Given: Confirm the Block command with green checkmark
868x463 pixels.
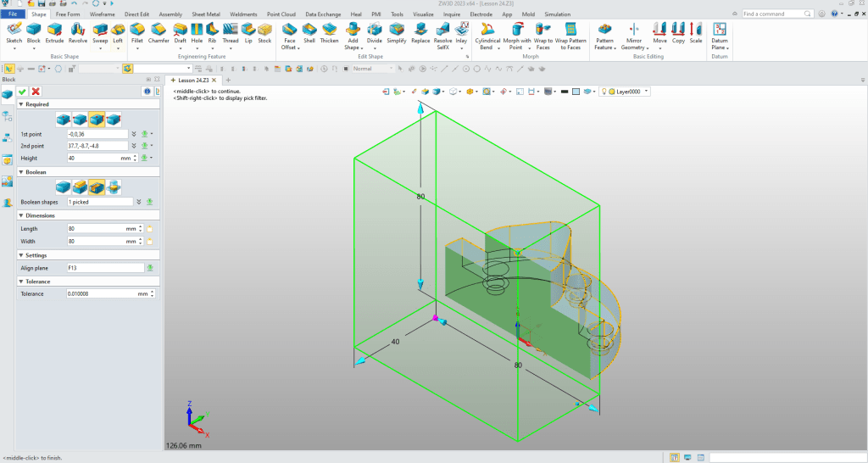Looking at the screenshot, I should point(23,91).
